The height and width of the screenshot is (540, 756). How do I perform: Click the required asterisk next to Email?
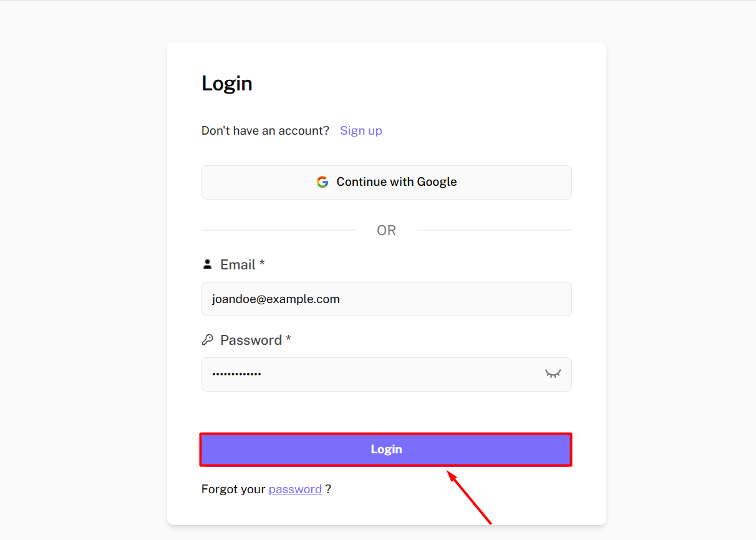[x=262, y=263]
